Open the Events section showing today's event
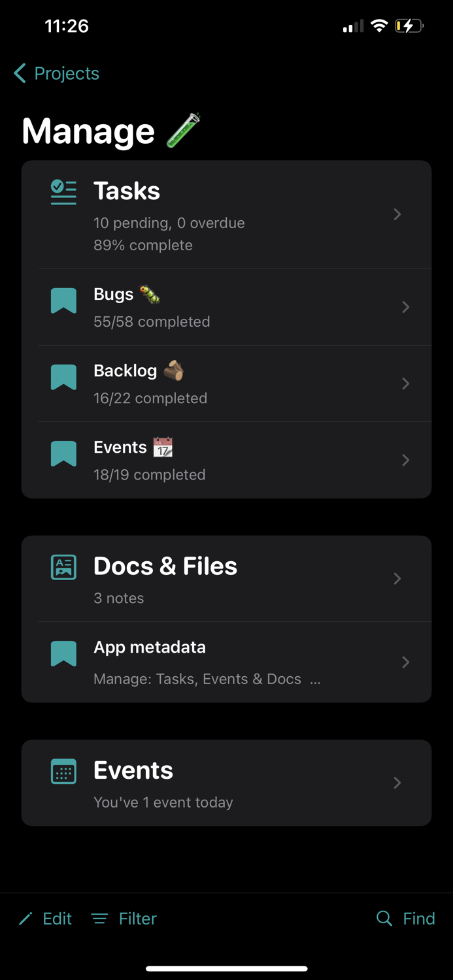The image size is (453, 980). 133,771
